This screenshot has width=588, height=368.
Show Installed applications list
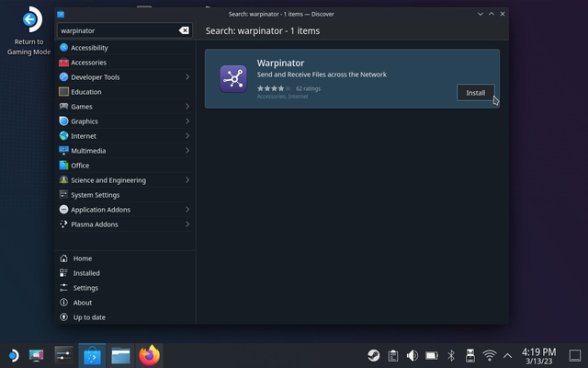click(x=125, y=273)
